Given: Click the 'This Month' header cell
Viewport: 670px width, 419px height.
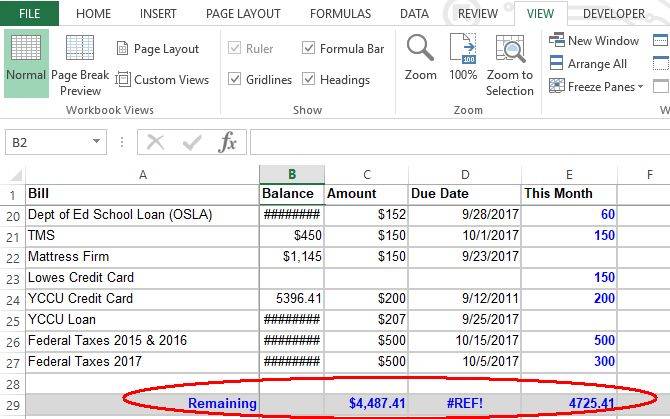Looking at the screenshot, I should tap(569, 194).
